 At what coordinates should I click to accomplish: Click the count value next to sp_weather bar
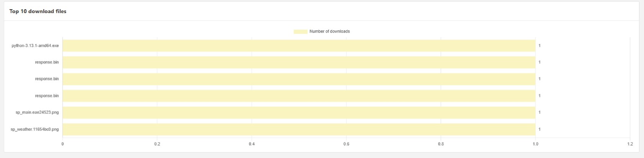pyautogui.click(x=539, y=130)
